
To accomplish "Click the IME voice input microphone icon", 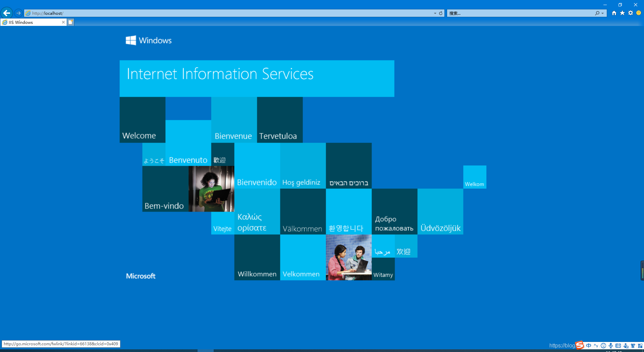I will click(611, 346).
